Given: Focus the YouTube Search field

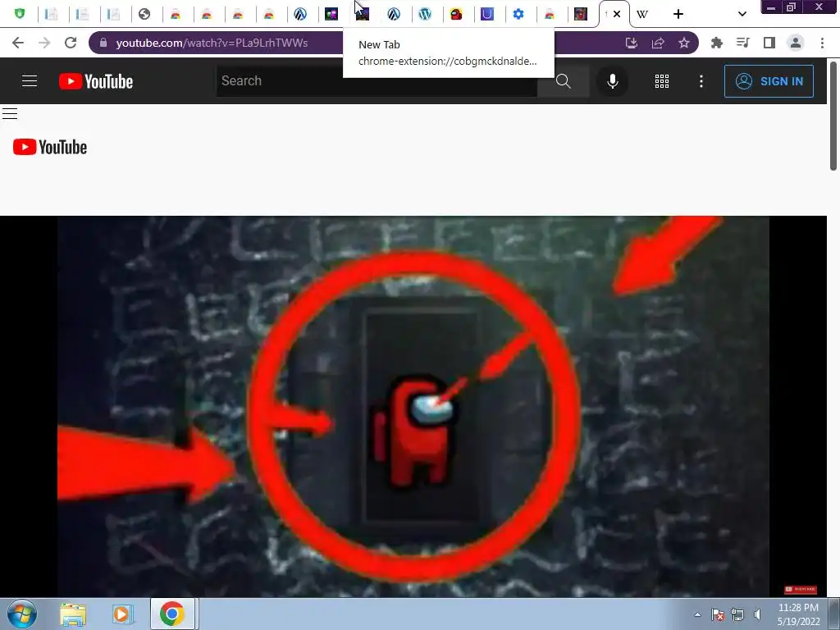Looking at the screenshot, I should (376, 81).
